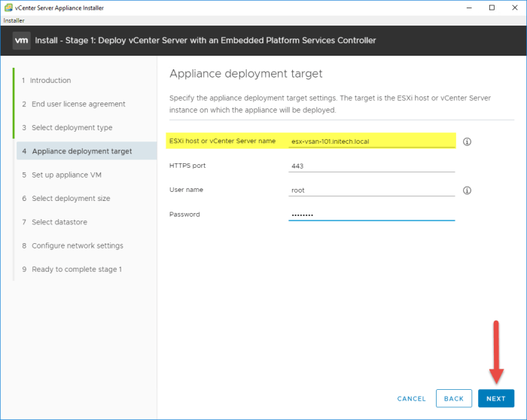Click into the Password field

click(371, 215)
